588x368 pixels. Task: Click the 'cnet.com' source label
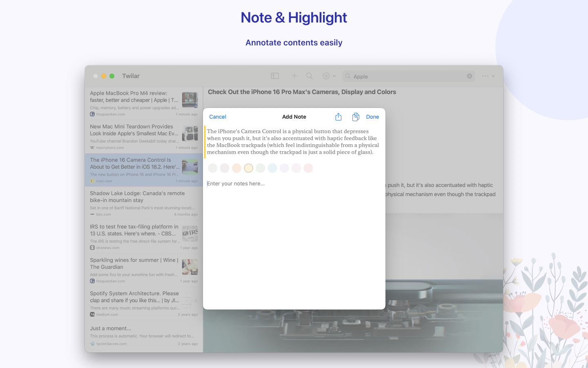point(104,181)
